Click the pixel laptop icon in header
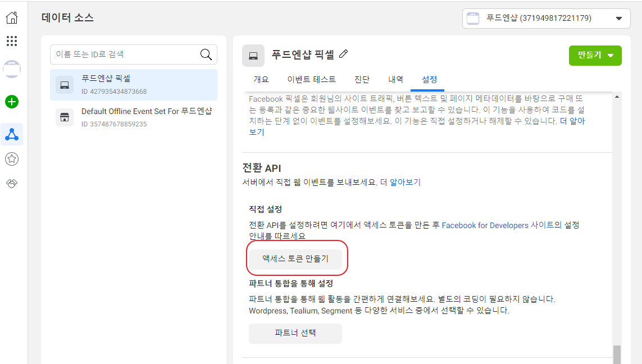This screenshot has width=642, height=364. coord(253,56)
